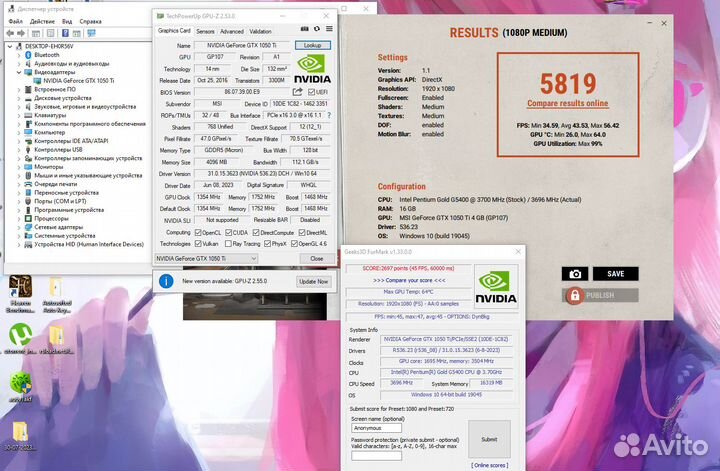
Task: Toggle the DirectCompute checkbox
Action: tap(256, 233)
